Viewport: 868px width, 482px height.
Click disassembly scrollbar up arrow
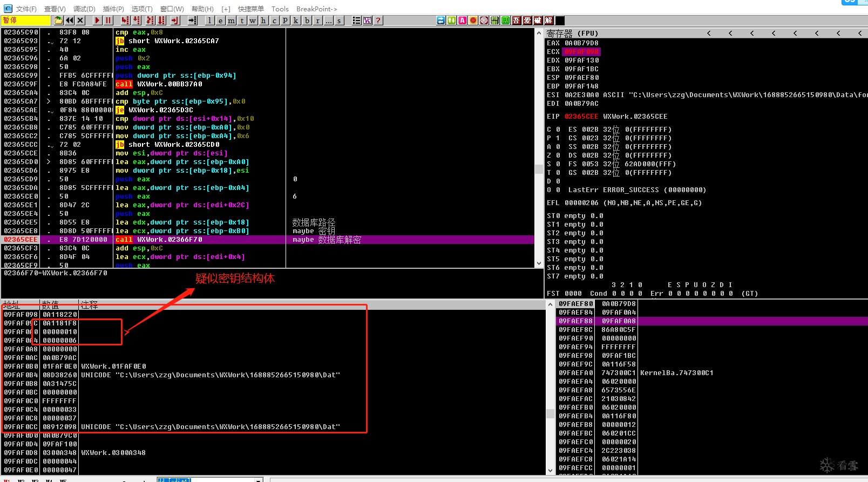point(539,33)
